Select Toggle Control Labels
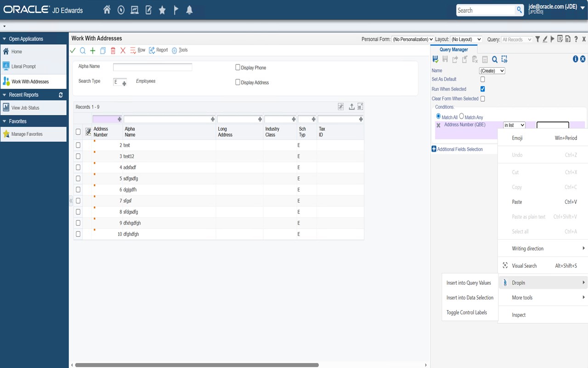This screenshot has width=588, height=368. [467, 312]
